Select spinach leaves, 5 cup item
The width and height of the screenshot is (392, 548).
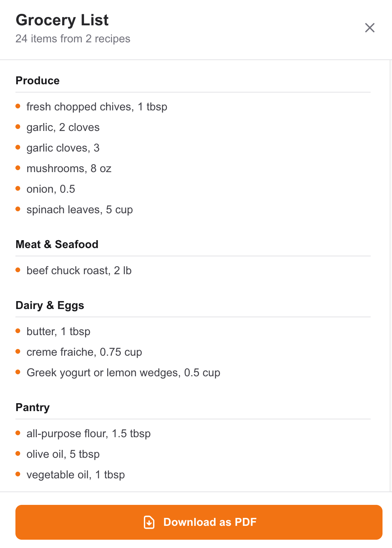click(x=80, y=210)
